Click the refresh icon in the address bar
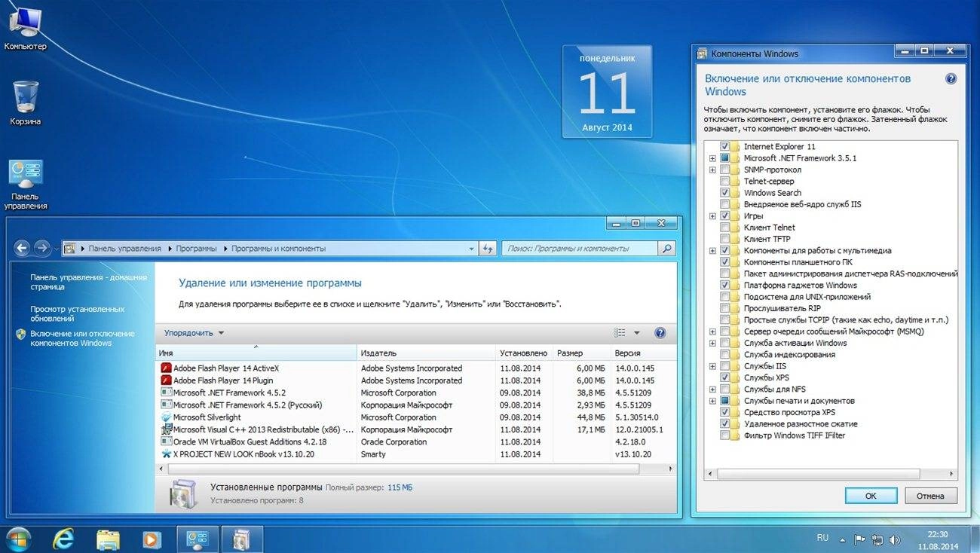Screen dimensions: 980x553 pyautogui.click(x=487, y=248)
